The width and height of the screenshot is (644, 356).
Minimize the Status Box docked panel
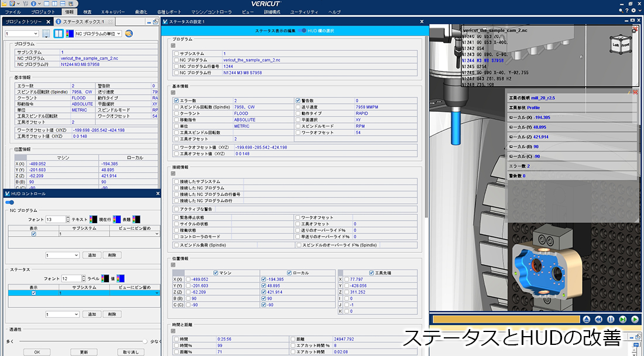pyautogui.click(x=150, y=23)
